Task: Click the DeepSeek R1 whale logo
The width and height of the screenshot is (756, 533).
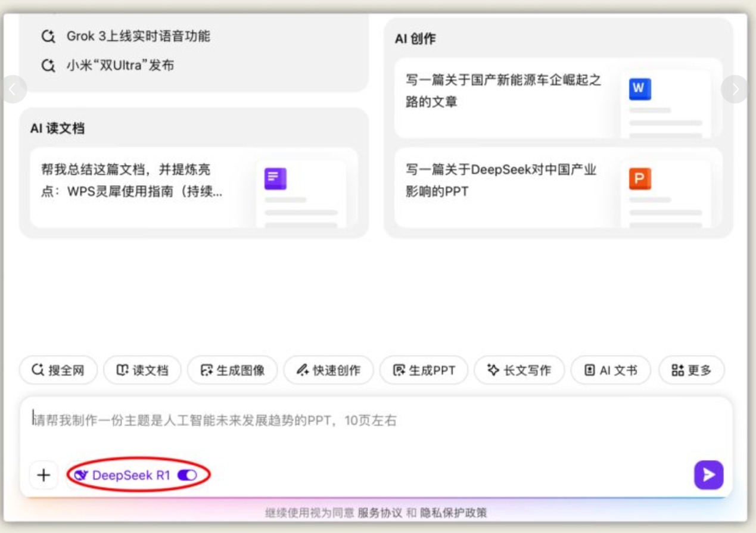Action: [81, 475]
